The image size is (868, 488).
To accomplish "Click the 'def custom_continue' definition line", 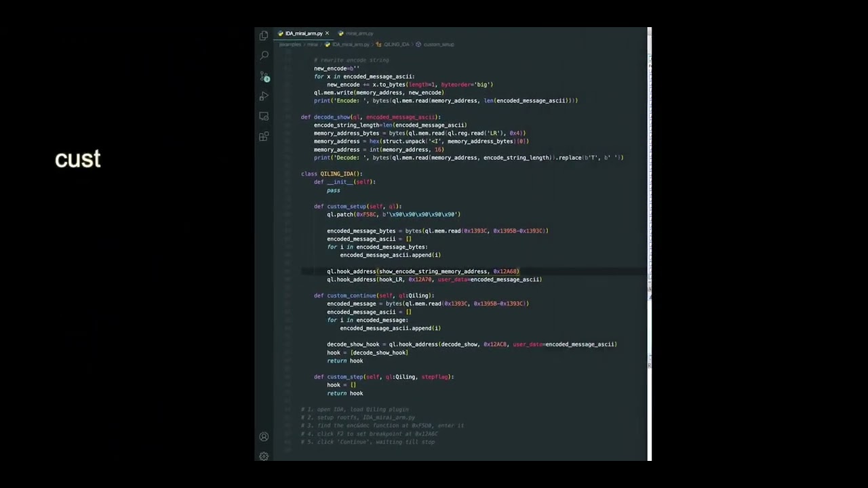I will click(374, 296).
